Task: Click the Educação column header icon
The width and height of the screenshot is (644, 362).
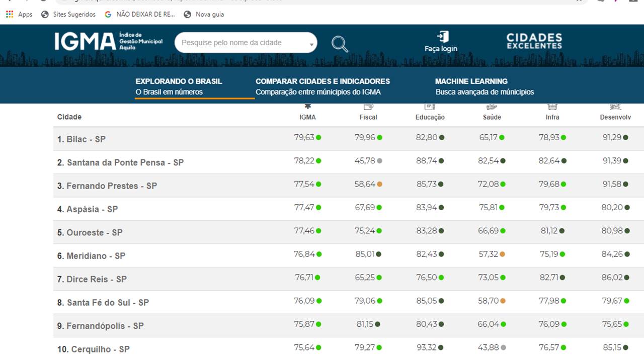Action: click(x=430, y=107)
